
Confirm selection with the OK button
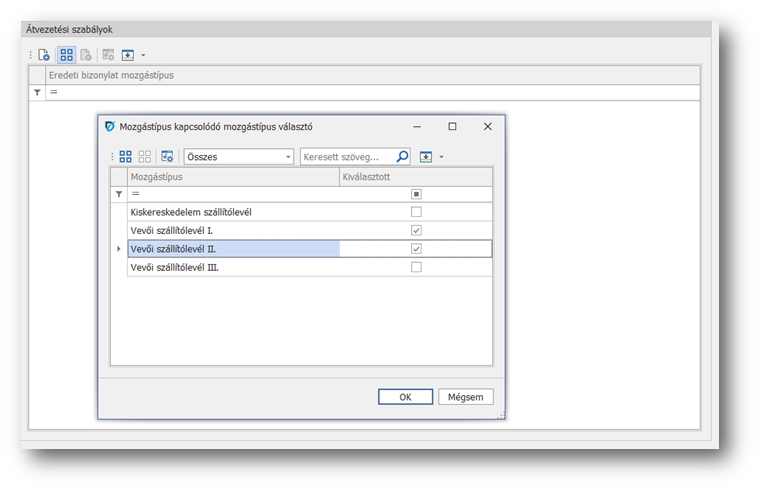[x=405, y=397]
